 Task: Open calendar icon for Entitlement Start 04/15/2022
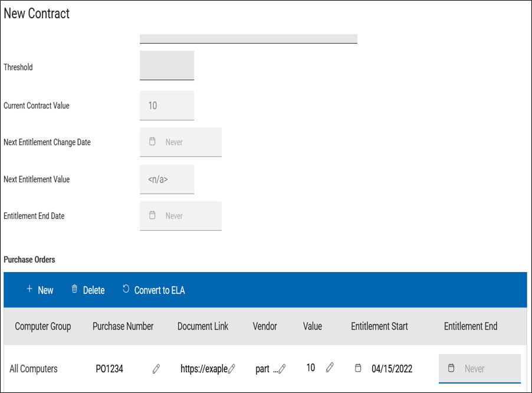coord(358,368)
